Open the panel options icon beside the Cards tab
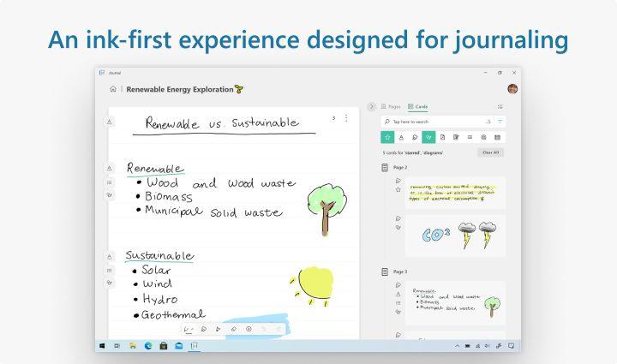The height and width of the screenshot is (364, 617). [500, 106]
